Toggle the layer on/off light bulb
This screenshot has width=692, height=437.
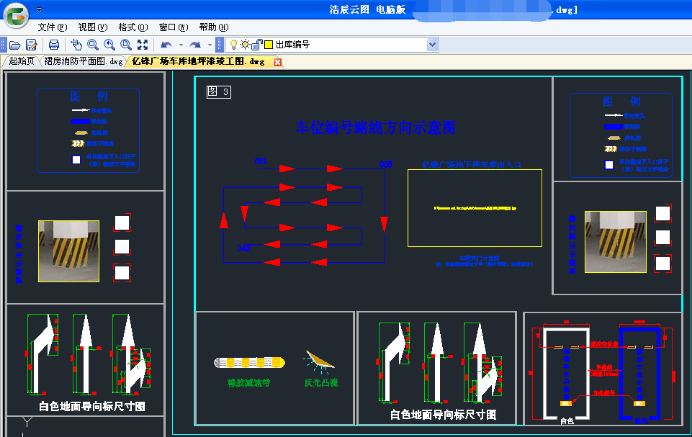tap(234, 45)
